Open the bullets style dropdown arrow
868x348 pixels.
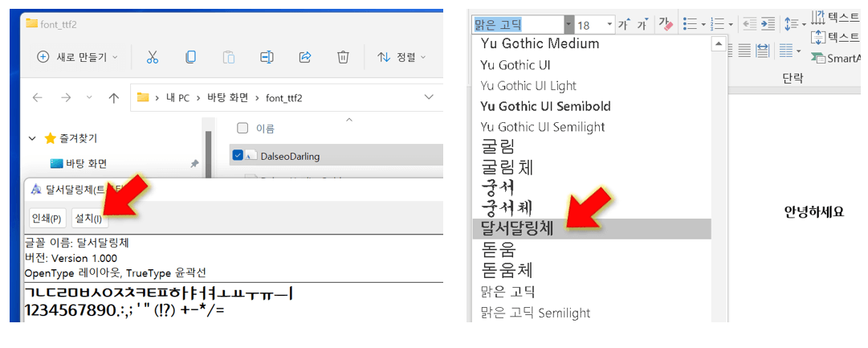pos(703,24)
